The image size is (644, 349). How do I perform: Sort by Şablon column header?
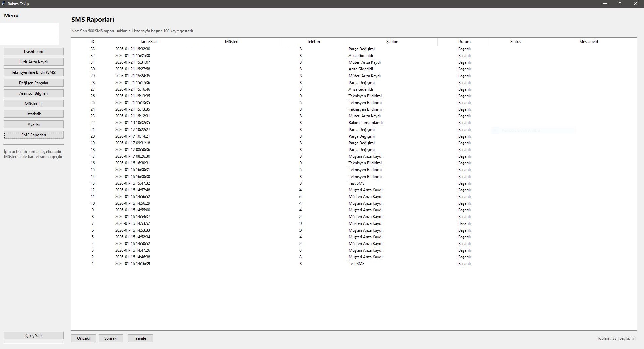pos(392,42)
